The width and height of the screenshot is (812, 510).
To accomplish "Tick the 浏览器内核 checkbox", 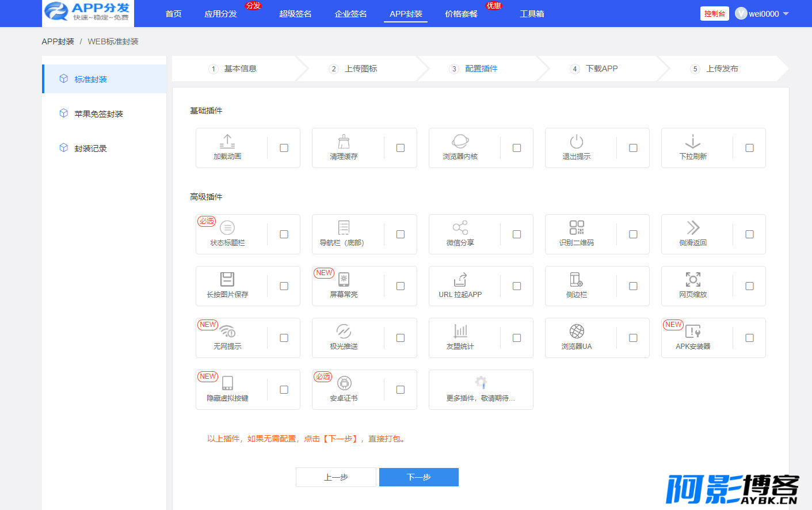I will click(517, 148).
